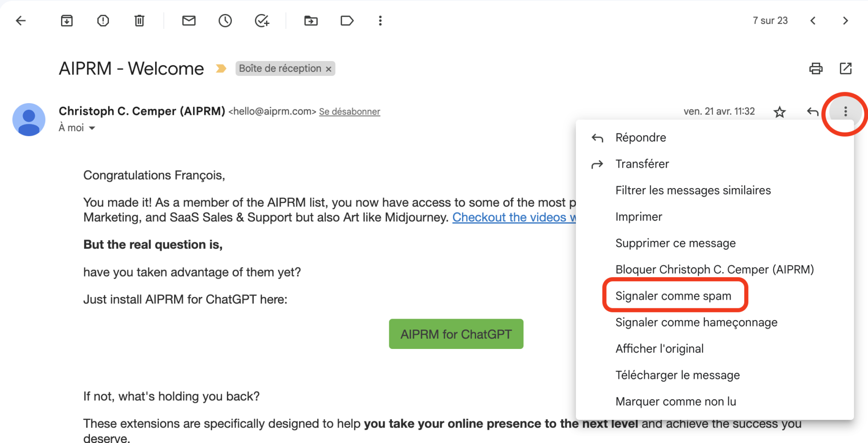Image resolution: width=868 pixels, height=443 pixels.
Task: Go back to the inbox list
Action: pos(21,21)
